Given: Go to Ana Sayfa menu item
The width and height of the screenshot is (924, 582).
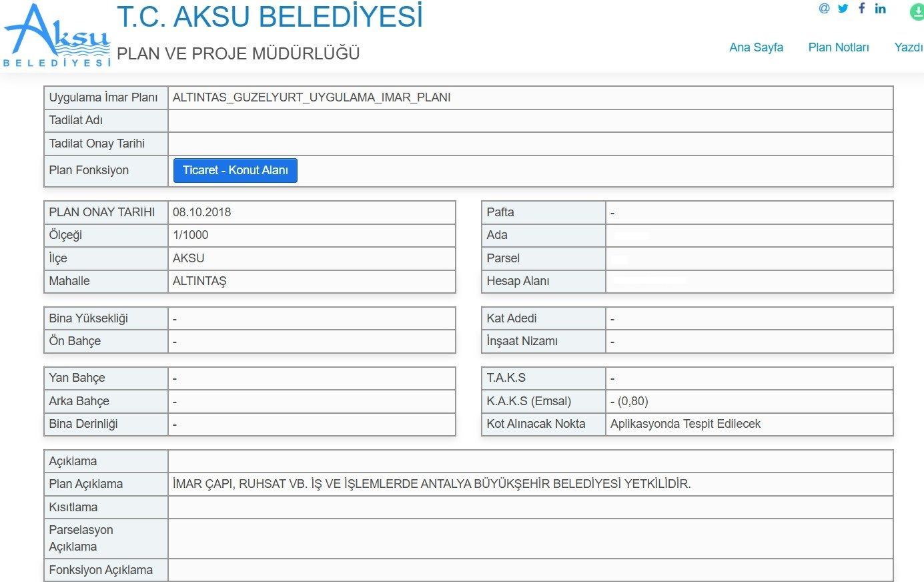Looking at the screenshot, I should 756,47.
